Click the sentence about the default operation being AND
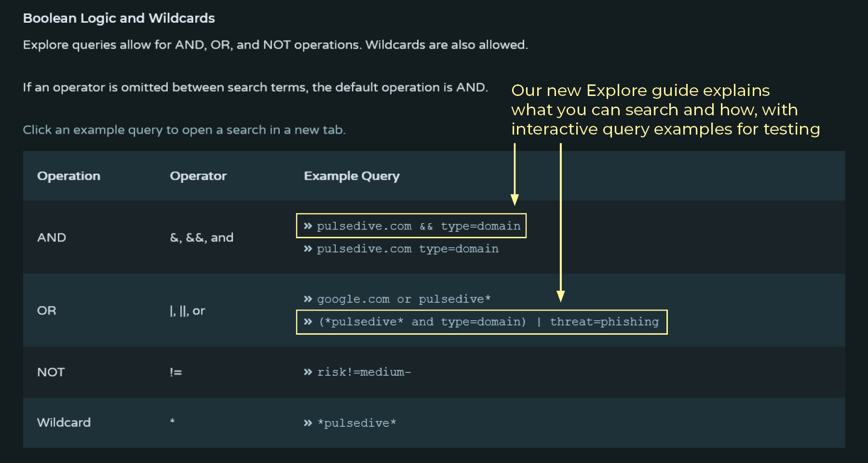The image size is (868, 463). 256,87
